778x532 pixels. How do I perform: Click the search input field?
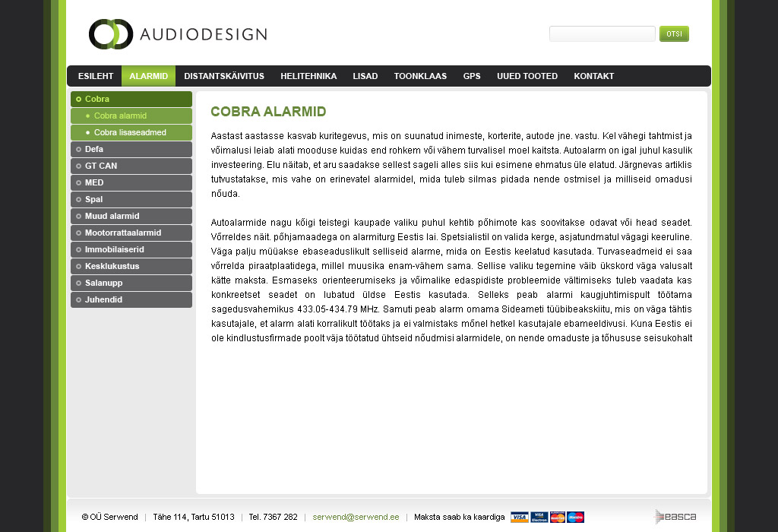(x=602, y=33)
